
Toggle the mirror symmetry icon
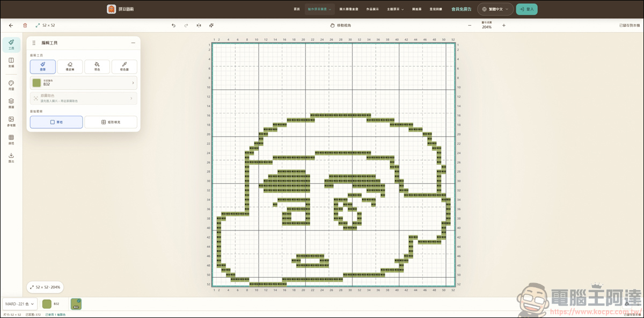click(x=199, y=25)
